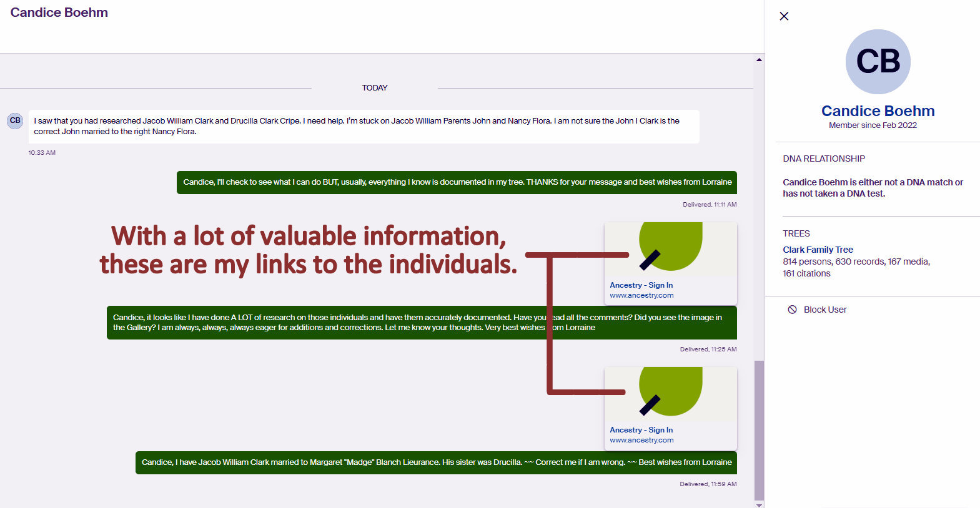
Task: Click scrollbar down arrow in chat
Action: (x=759, y=505)
